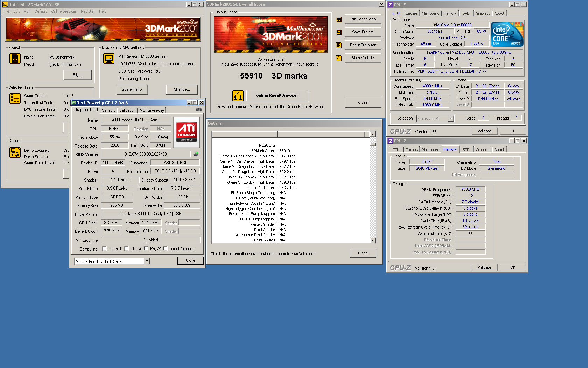
Task: Open the Processor #1 selection dropdown
Action: coord(451,118)
